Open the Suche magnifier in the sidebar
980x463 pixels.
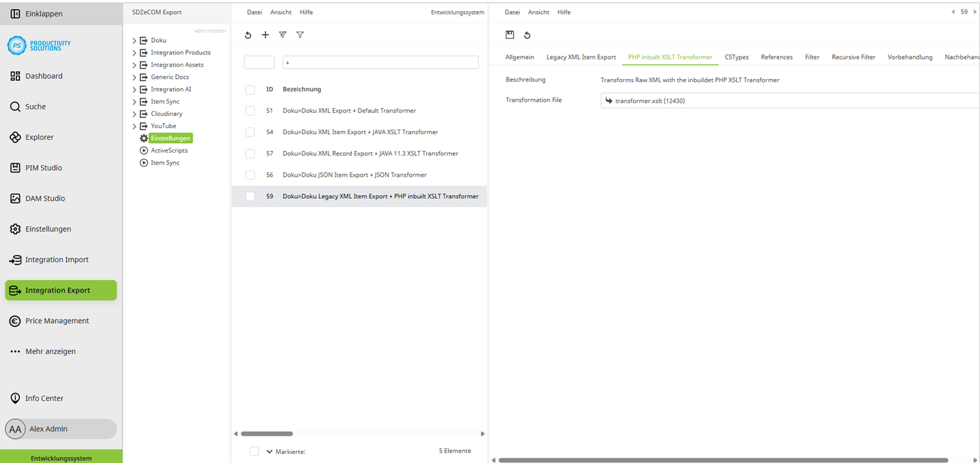(x=13, y=106)
